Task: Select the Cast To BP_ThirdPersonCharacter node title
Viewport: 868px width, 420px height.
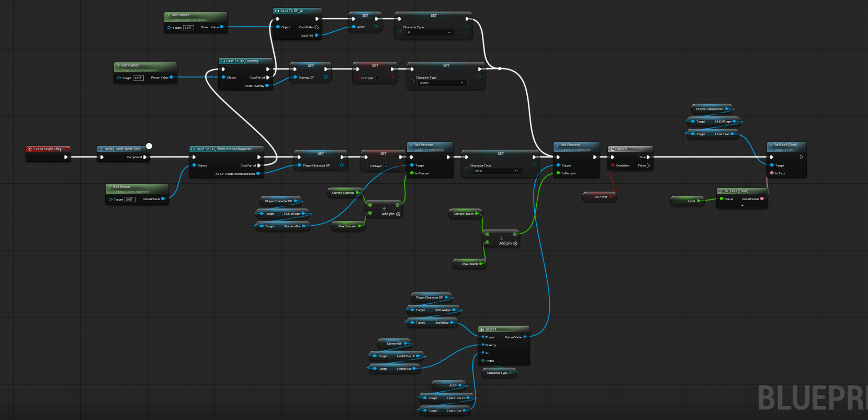Action: tap(224, 149)
